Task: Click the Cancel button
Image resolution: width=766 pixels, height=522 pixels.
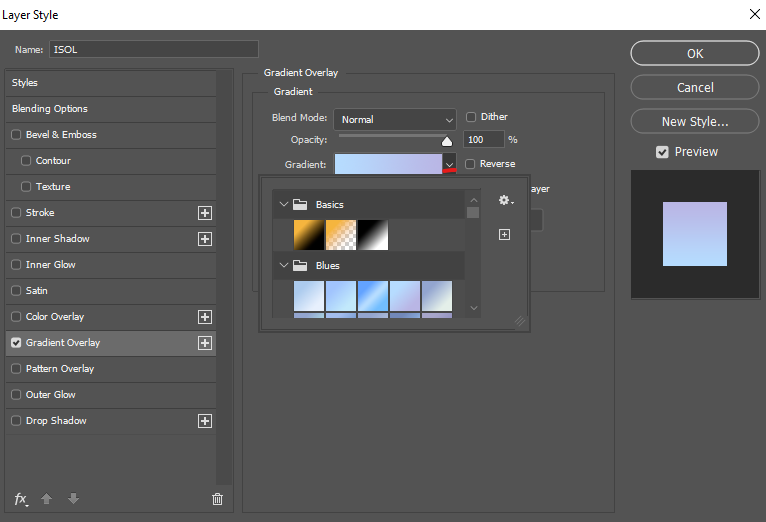Action: [695, 87]
